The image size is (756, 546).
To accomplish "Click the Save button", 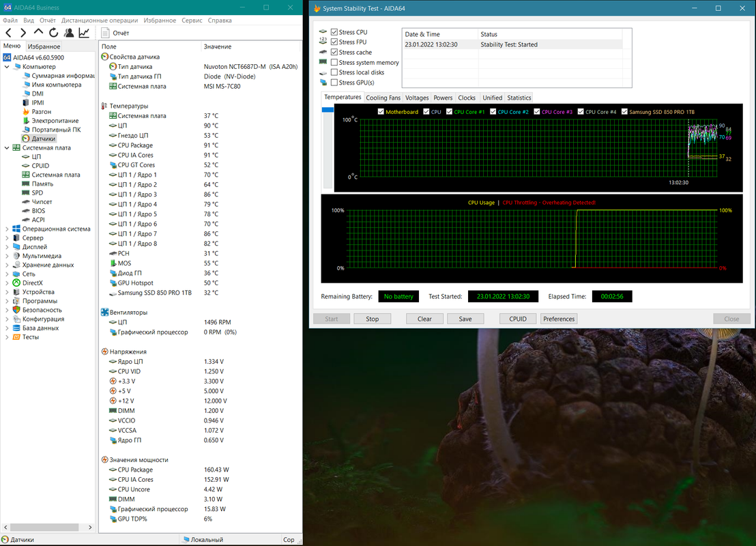I will (465, 319).
